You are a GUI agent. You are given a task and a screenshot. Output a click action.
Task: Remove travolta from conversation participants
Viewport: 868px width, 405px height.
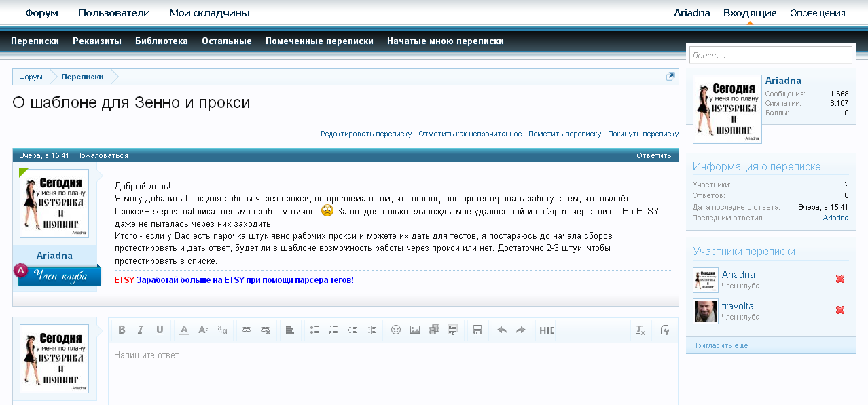coord(840,310)
